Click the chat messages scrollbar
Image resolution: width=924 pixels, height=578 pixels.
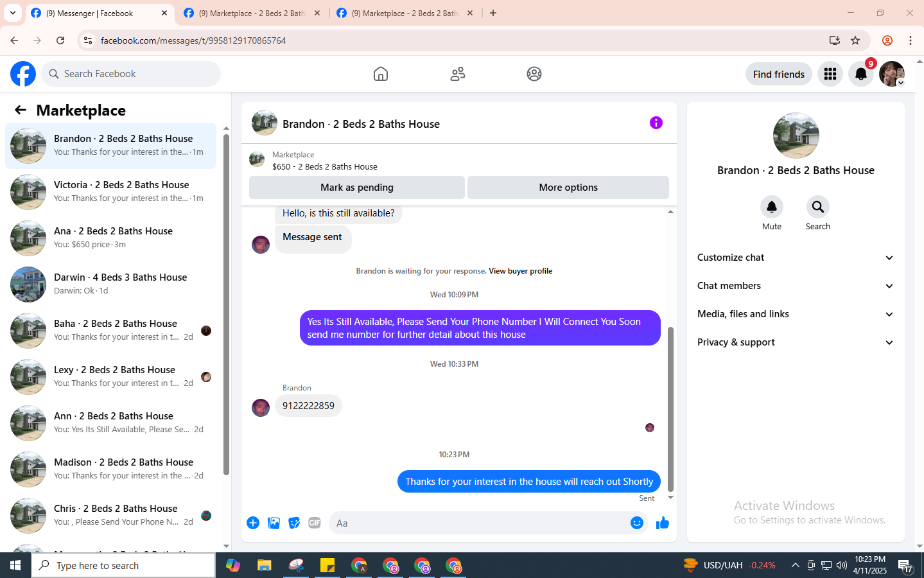click(x=670, y=409)
